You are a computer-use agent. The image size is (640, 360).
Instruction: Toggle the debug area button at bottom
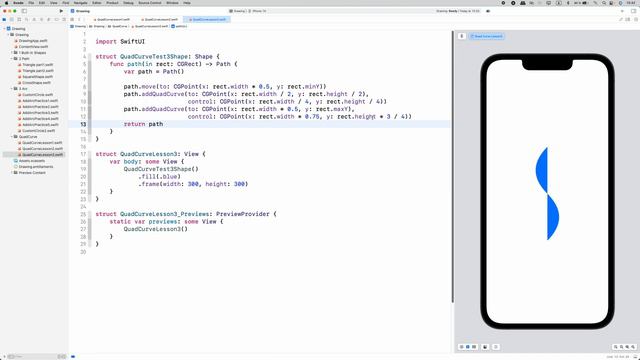pos(635,356)
